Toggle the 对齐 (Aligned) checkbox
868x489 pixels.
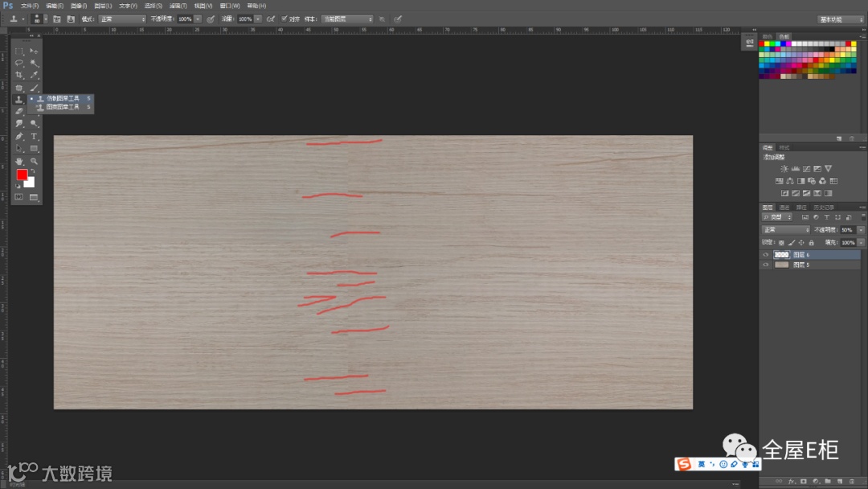click(x=284, y=18)
